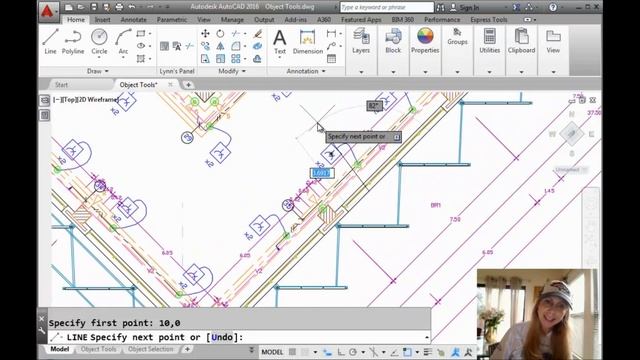640x360 pixels.
Task: Activate the Copy tool
Action: click(205, 46)
